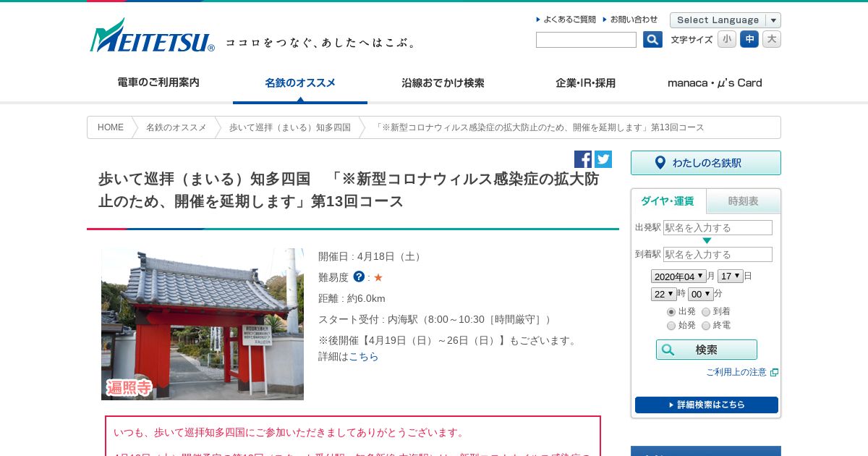Click 詳細検索はこちら button
This screenshot has height=456, width=868.
click(x=707, y=405)
